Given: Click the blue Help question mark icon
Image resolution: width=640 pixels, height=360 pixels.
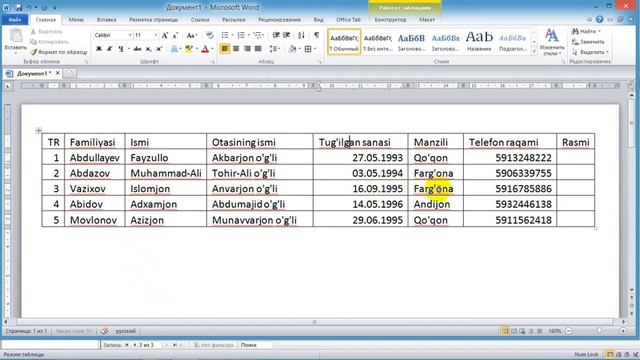Looking at the screenshot, I should click(x=599, y=19).
